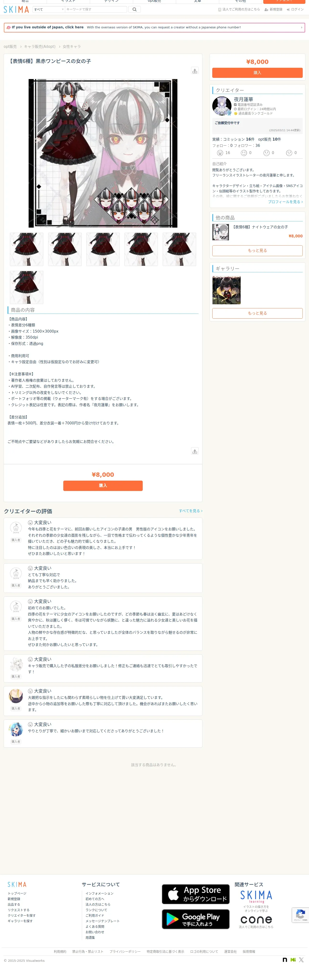
Task: Click second smiley rating face icon
Action: click(x=244, y=153)
